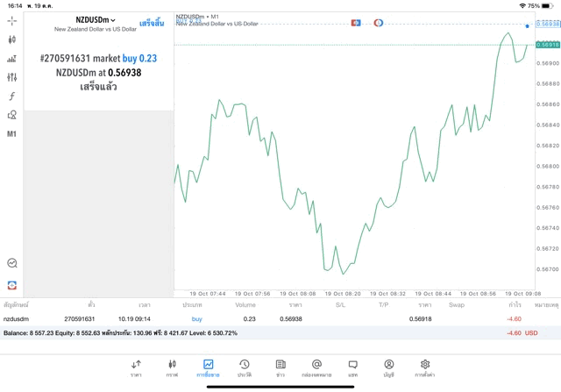Click the -4.60 USD total profit

click(522, 333)
